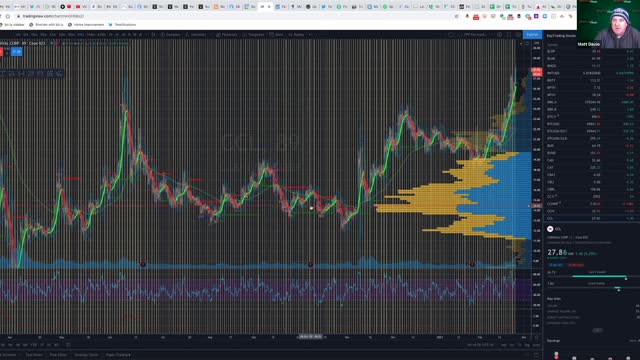Switch to the Pine Editor tab
This screenshot has width=640, height=360.
coord(58,355)
